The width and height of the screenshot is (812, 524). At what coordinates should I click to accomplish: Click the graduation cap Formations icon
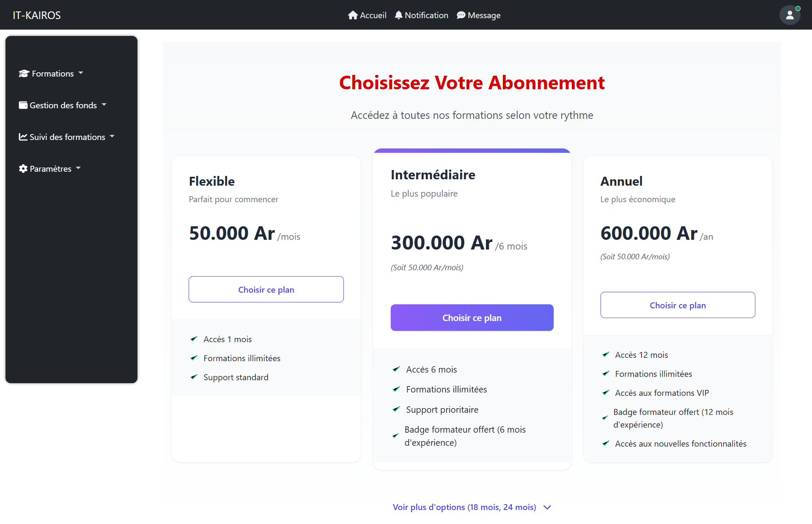24,74
